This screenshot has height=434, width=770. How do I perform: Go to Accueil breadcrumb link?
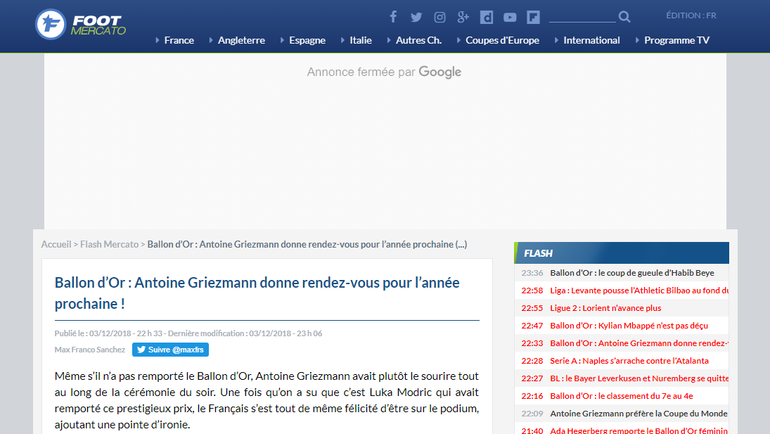point(56,244)
